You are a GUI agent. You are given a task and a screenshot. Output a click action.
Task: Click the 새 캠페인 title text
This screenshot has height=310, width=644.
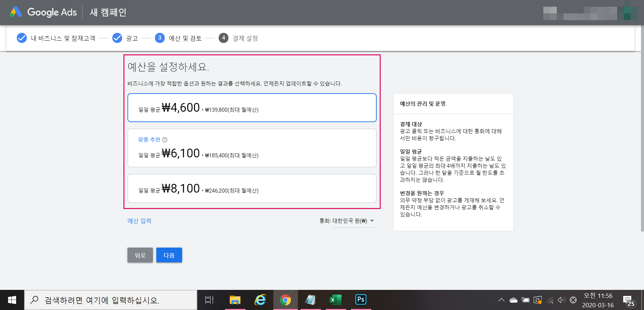[108, 12]
